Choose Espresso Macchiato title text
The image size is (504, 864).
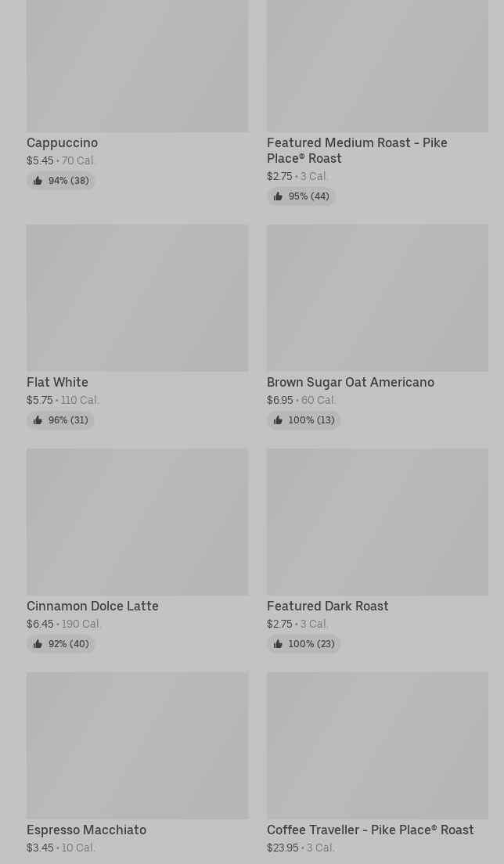[86, 830]
